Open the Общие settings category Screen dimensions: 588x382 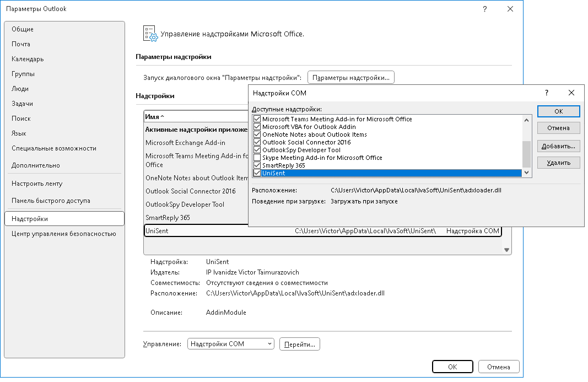coord(64,29)
